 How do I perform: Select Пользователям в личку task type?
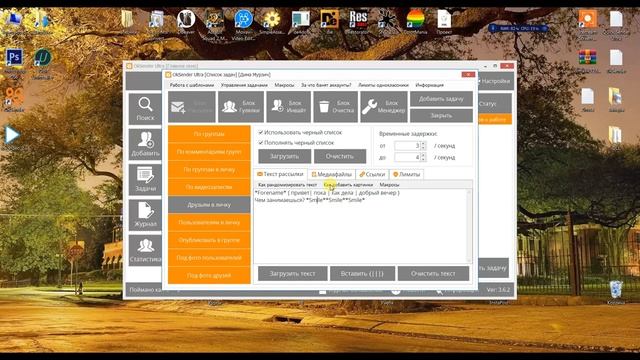pyautogui.click(x=209, y=222)
